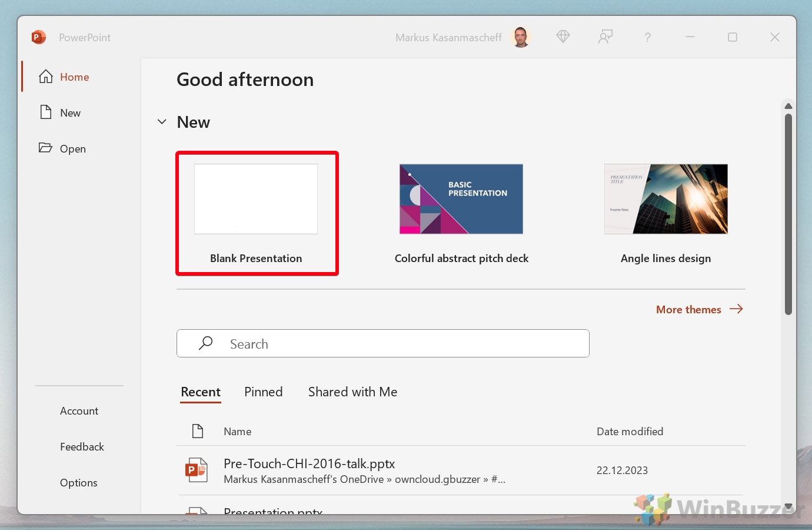The height and width of the screenshot is (530, 812).
Task: Maximize the PowerPoint window
Action: coord(733,37)
